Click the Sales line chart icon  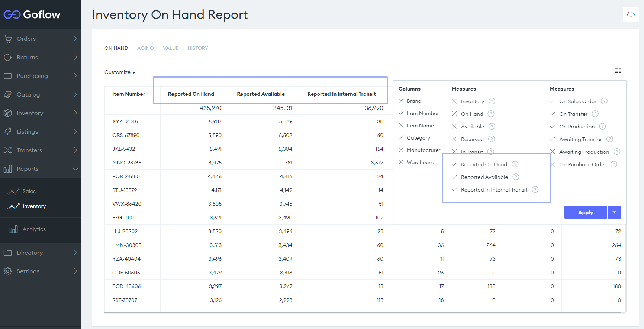[14, 191]
